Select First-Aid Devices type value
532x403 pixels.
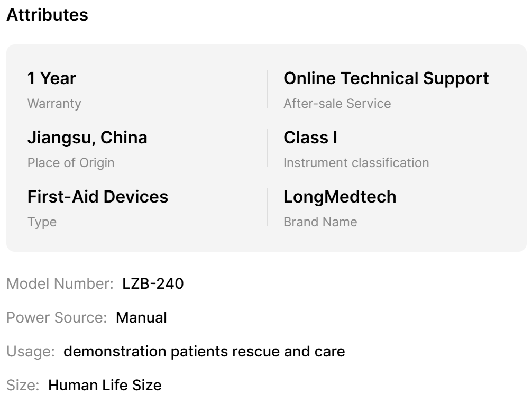(97, 197)
